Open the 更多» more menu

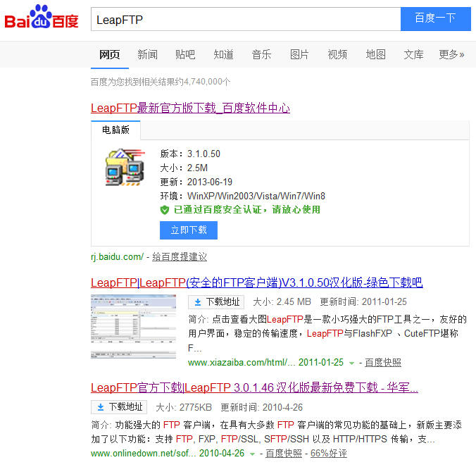click(x=451, y=55)
